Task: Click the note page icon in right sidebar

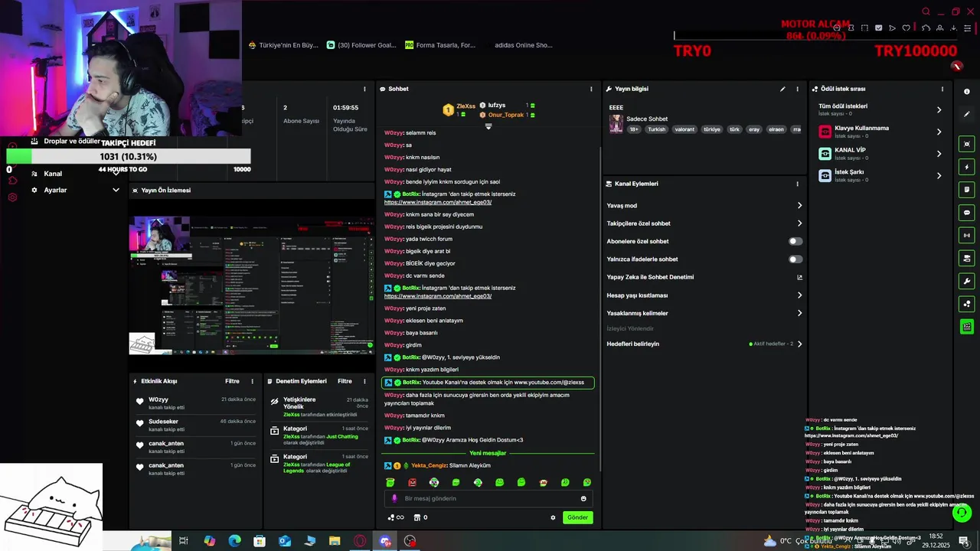Action: coord(967,189)
